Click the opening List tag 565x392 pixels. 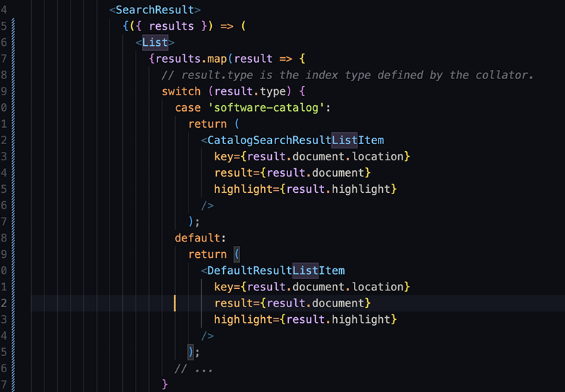point(155,42)
